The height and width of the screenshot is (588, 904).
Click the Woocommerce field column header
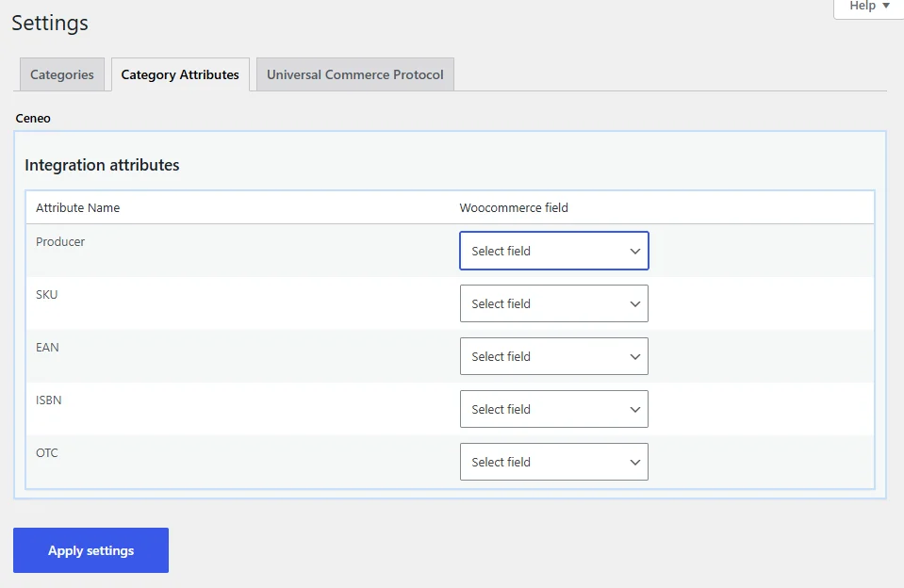coord(514,207)
